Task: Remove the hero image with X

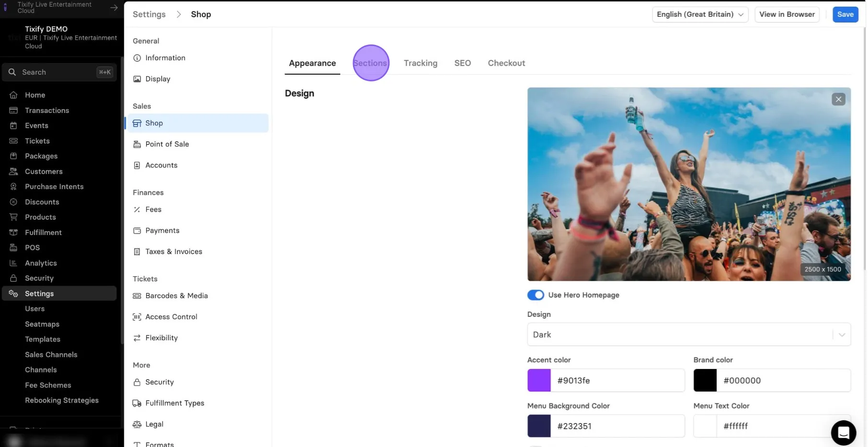Action: click(x=838, y=99)
